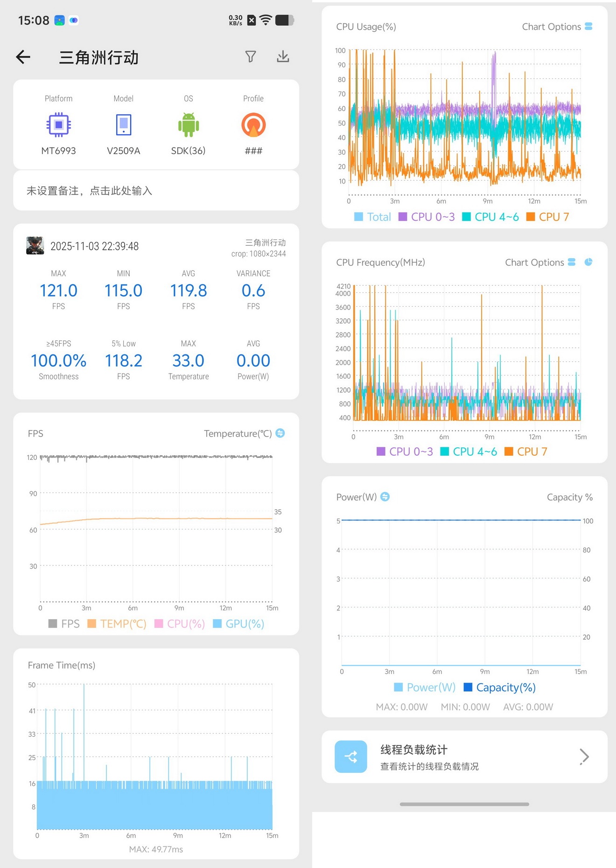
Task: Toggle the Power(W) swap icon
Action: pyautogui.click(x=385, y=497)
